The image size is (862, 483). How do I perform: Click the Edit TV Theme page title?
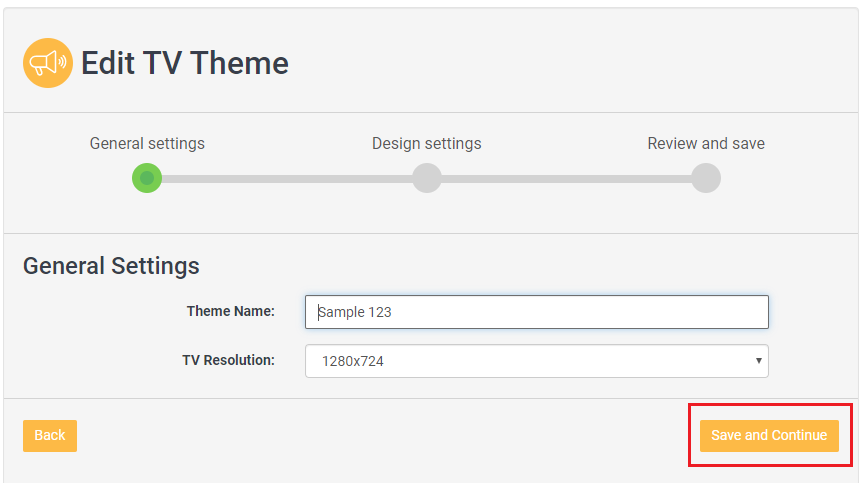[x=185, y=63]
